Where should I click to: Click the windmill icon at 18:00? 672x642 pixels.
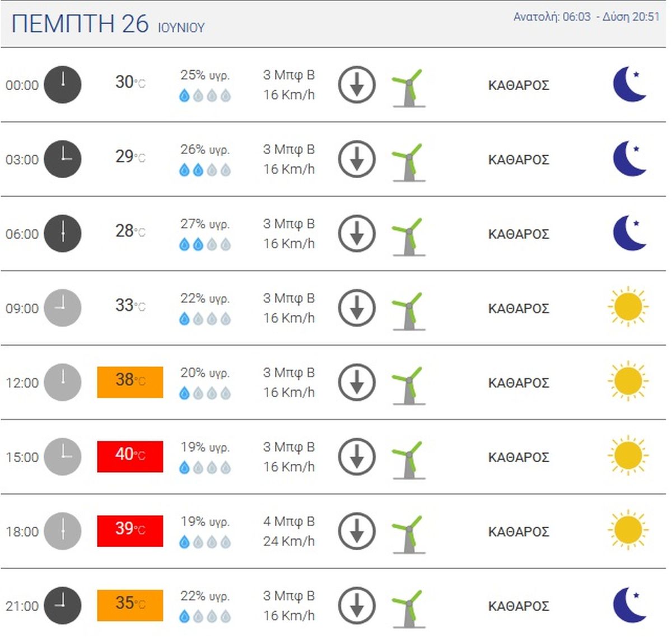(409, 533)
